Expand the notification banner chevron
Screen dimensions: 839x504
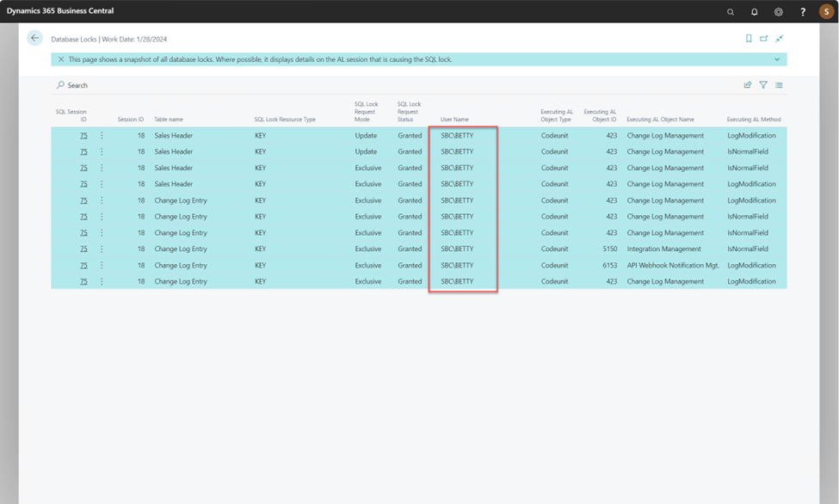pos(777,59)
